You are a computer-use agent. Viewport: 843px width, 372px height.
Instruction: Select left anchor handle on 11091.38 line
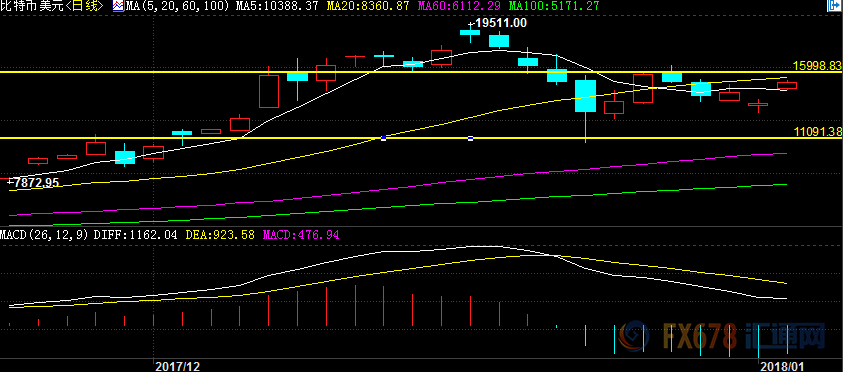pos(383,139)
